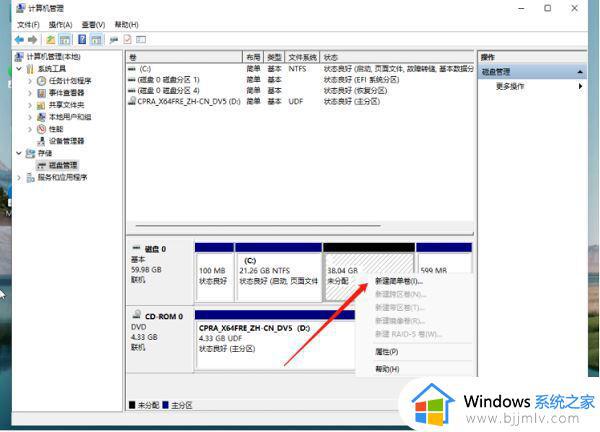Sort by the 状态 column header
600x432 pixels.
397,57
